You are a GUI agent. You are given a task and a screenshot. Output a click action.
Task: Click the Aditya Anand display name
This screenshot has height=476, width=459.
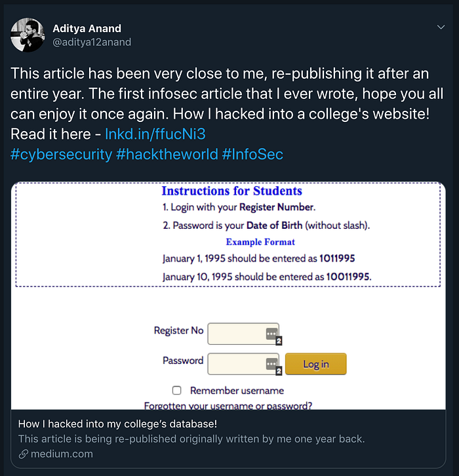[87, 28]
